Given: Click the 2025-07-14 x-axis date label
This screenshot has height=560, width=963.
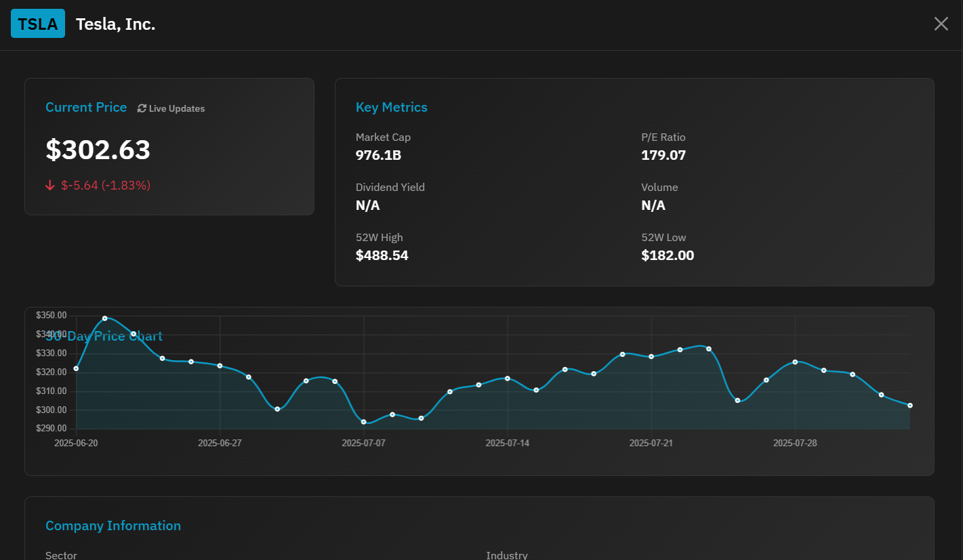Looking at the screenshot, I should tap(508, 443).
